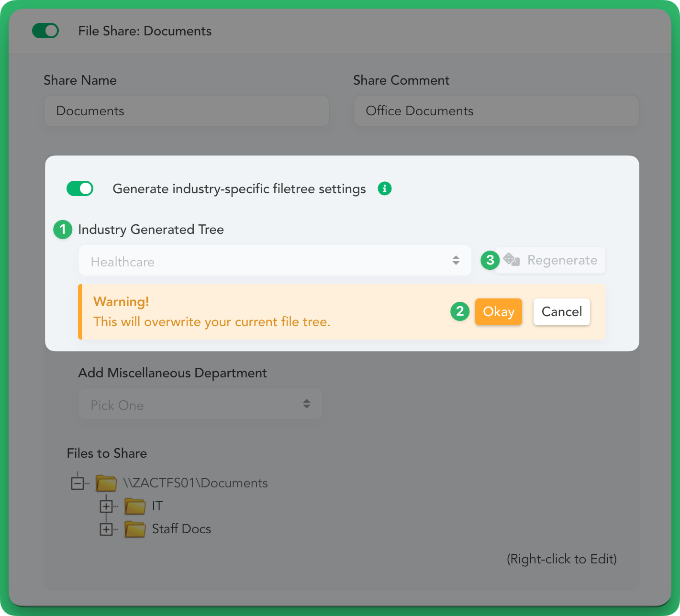Select the \\ZACTFS01\Documents root folder icon
680x616 pixels.
coord(106,483)
